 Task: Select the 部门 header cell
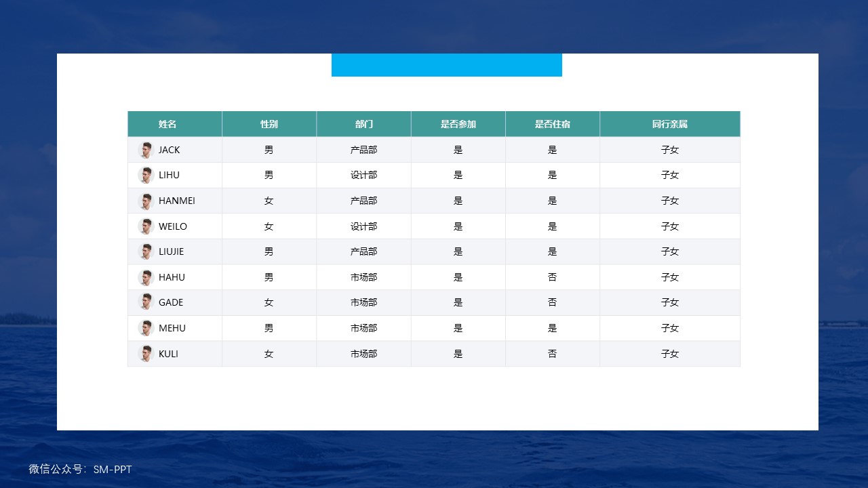pyautogui.click(x=363, y=124)
